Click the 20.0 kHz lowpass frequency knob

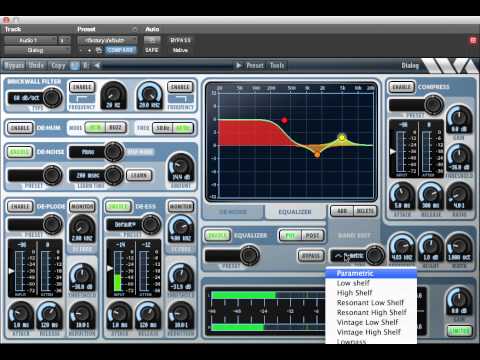click(149, 96)
